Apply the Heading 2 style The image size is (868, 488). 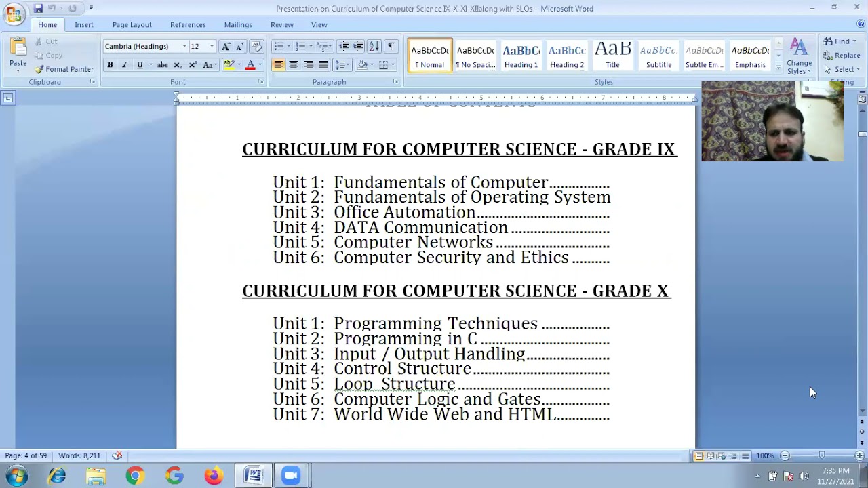pos(567,56)
